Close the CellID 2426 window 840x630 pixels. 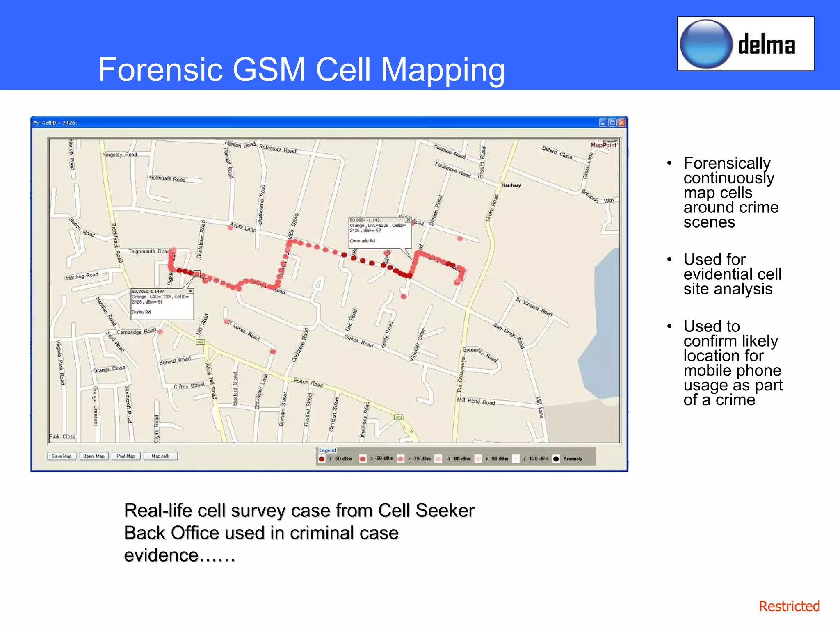622,122
